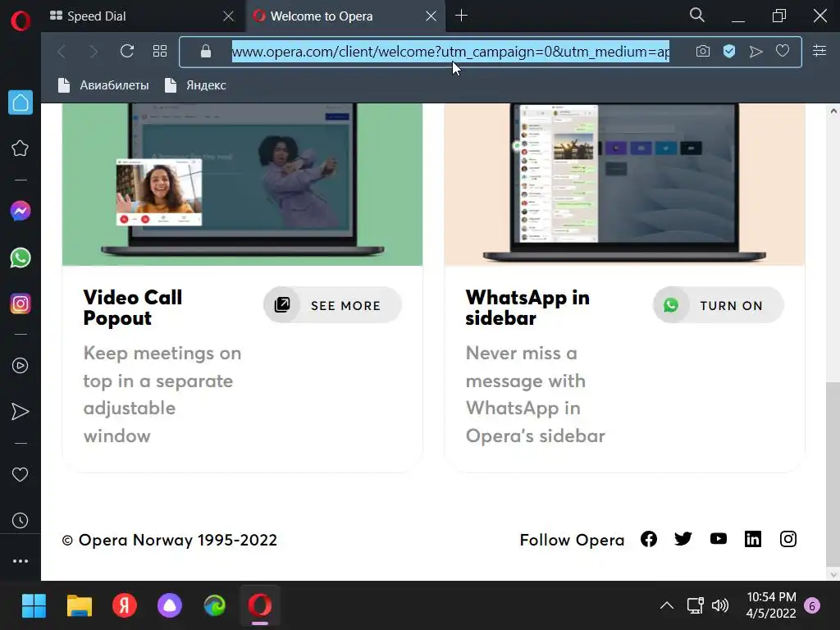Close the Welcome to Opera tab
Viewport: 840px width, 630px height.
[431, 16]
